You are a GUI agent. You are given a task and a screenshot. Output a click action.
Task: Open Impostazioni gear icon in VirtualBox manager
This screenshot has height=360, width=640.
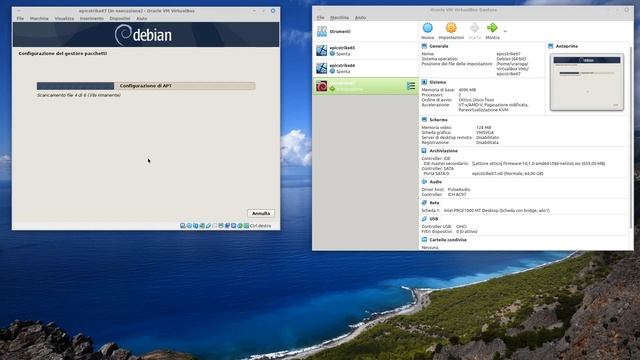[451, 28]
